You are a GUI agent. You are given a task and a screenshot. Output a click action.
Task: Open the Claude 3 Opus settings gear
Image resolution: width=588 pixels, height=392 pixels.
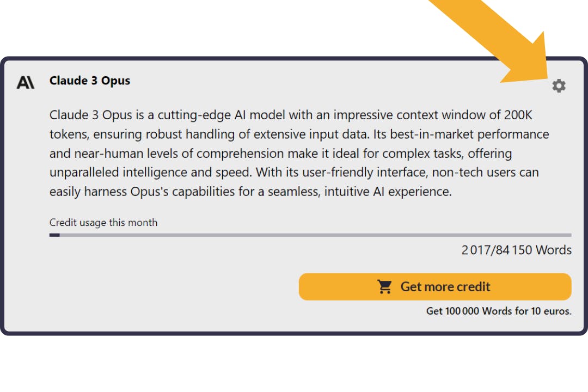[x=559, y=85]
